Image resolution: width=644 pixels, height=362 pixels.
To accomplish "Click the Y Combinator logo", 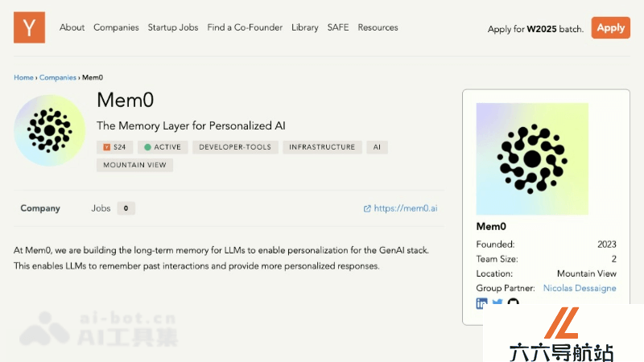I will pyautogui.click(x=29, y=27).
